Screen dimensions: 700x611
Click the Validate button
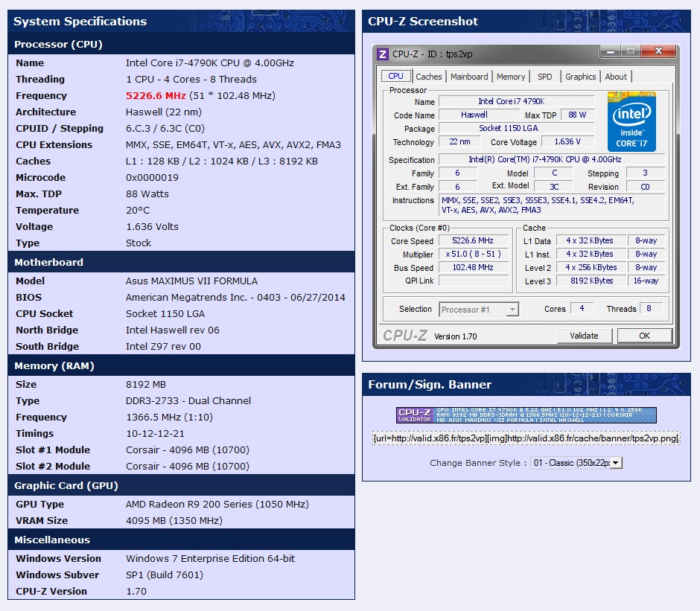pos(584,336)
